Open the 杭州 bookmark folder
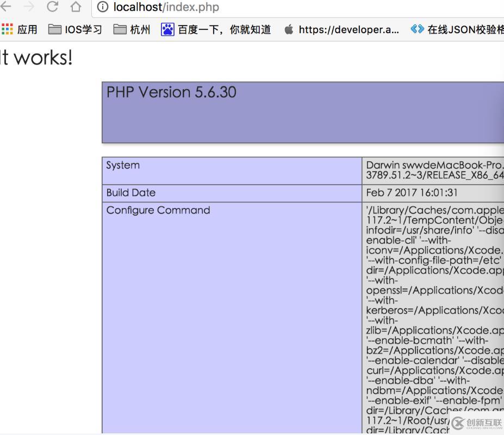The image size is (504, 435). 132,29
